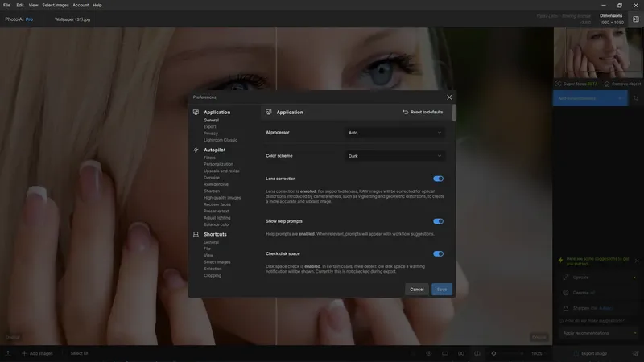Toggle the eye preview icon in bottom bar
The image size is (644, 362).
click(429, 353)
